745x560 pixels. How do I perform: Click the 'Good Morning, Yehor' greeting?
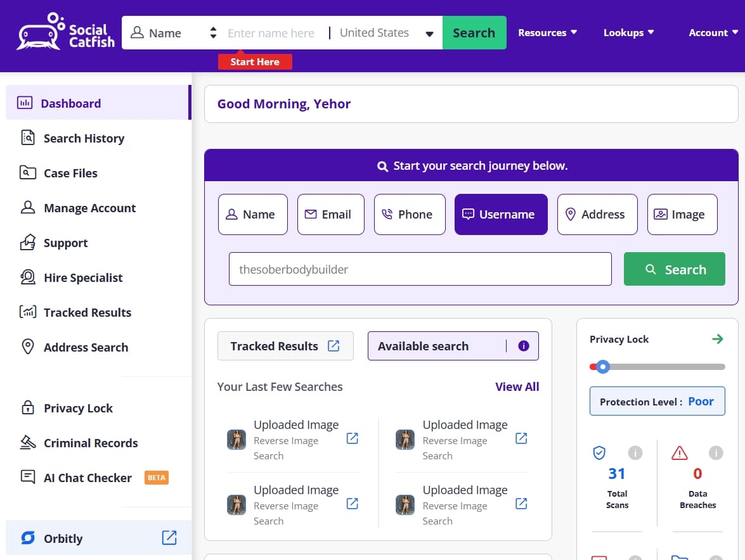[x=283, y=103]
